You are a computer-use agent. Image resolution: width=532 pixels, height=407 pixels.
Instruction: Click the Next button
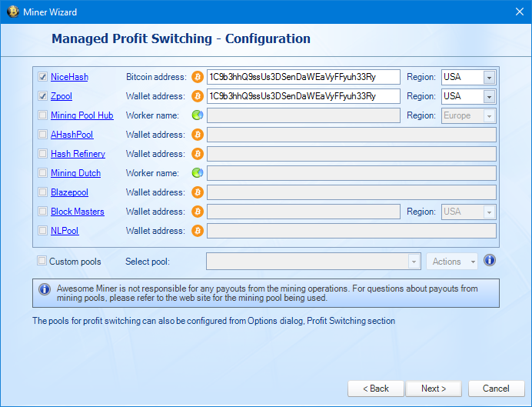[434, 389]
